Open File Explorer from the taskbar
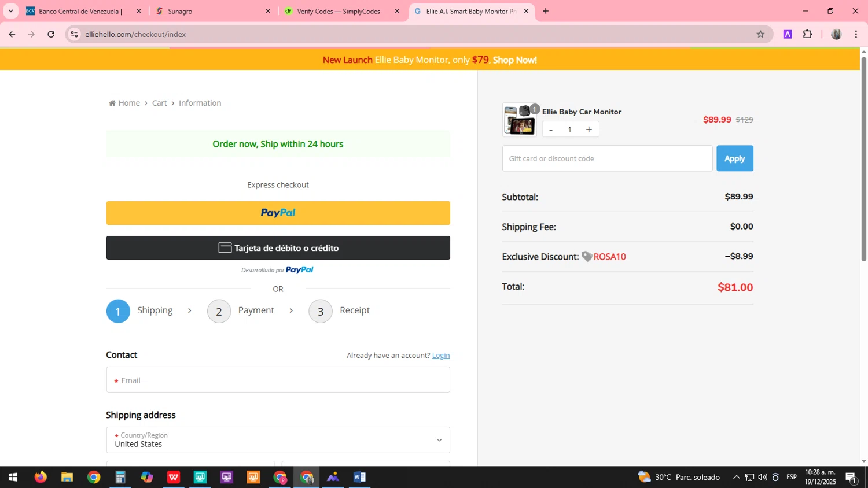The image size is (868, 488). click(67, 477)
